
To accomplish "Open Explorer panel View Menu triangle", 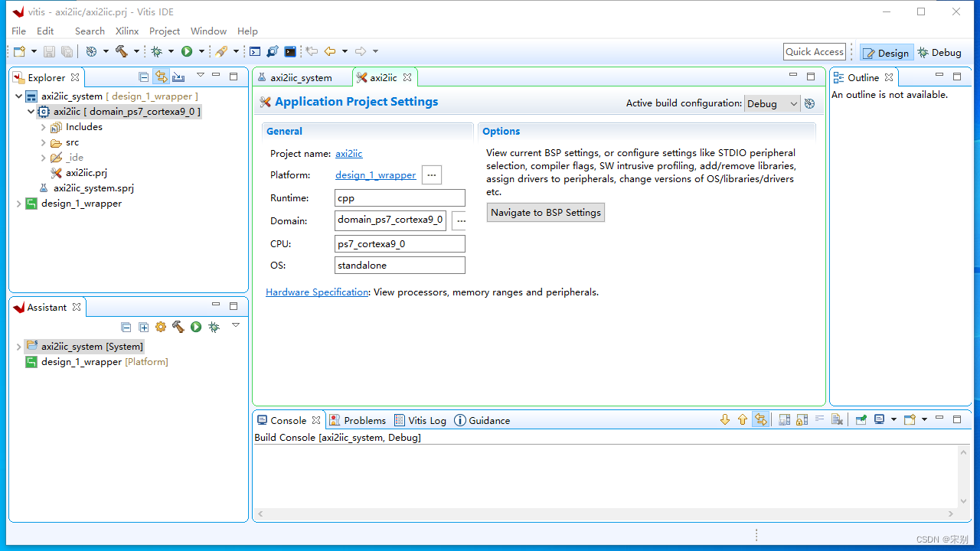I will click(x=200, y=75).
